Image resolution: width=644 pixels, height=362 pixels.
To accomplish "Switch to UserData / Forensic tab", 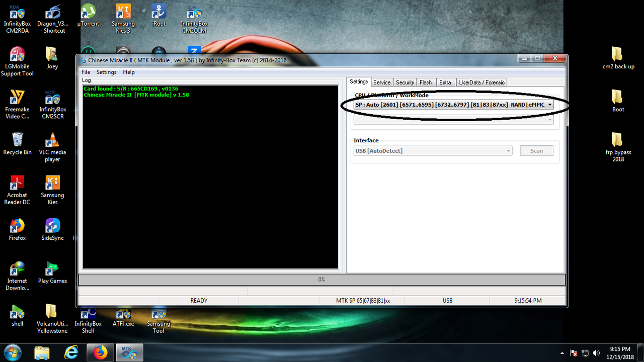I will click(x=481, y=82).
